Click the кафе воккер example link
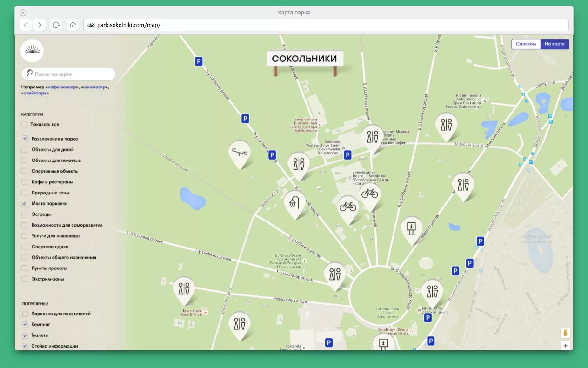Screen dimensions: 588x368 tap(62, 87)
